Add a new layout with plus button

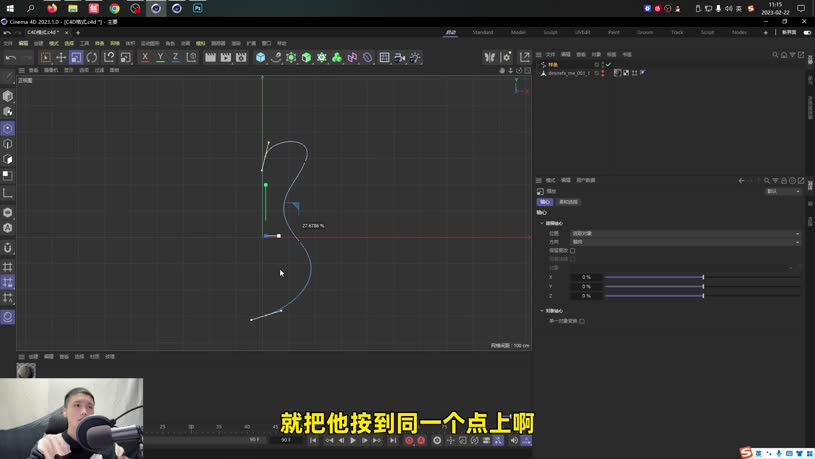click(x=766, y=32)
